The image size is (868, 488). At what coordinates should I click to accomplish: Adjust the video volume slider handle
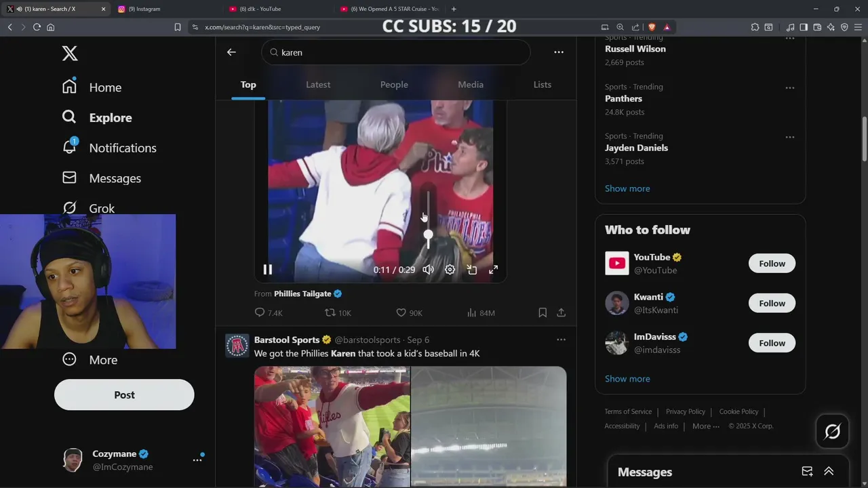tap(428, 235)
